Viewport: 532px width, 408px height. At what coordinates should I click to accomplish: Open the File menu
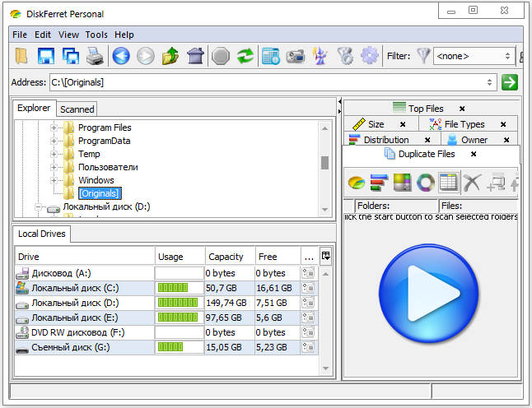tap(19, 35)
